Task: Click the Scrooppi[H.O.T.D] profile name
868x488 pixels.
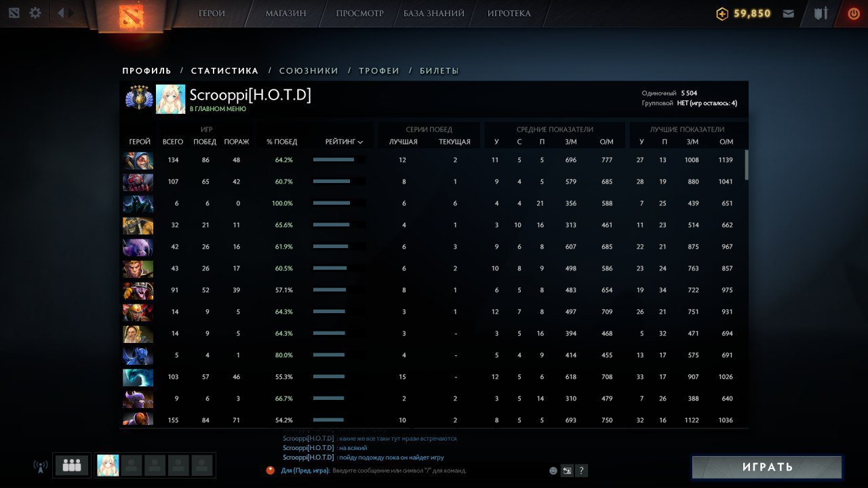Action: pos(250,95)
